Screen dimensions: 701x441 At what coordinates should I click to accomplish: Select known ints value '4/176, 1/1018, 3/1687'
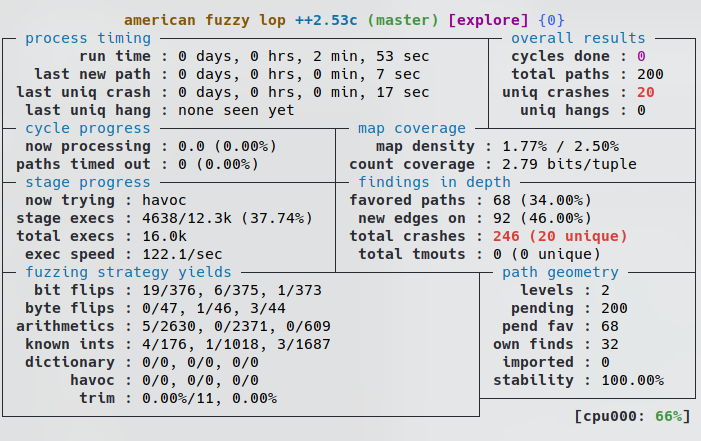(x=236, y=344)
